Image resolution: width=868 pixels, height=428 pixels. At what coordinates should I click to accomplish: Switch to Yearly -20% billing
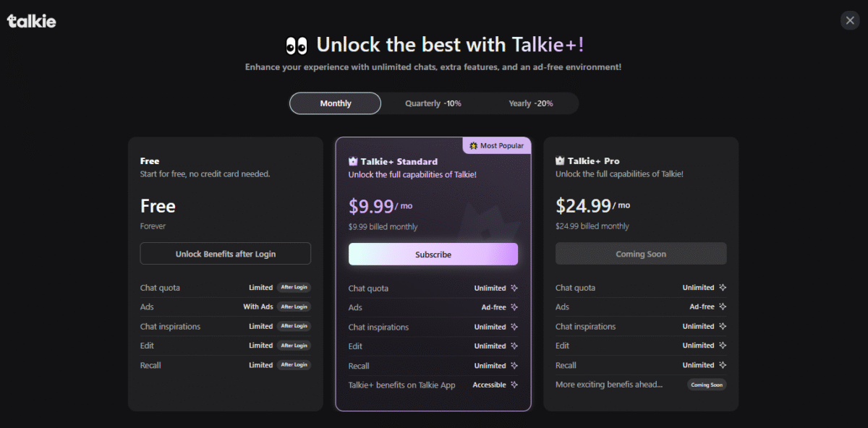coord(530,103)
